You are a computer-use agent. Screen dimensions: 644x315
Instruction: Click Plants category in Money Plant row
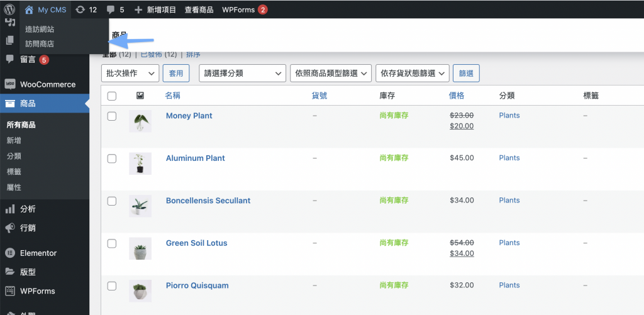509,116
